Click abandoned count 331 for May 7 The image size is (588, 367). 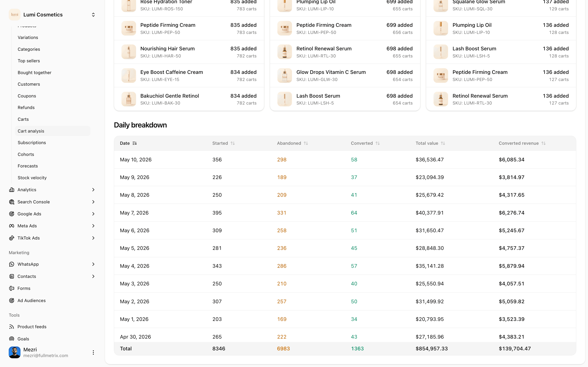click(x=282, y=213)
